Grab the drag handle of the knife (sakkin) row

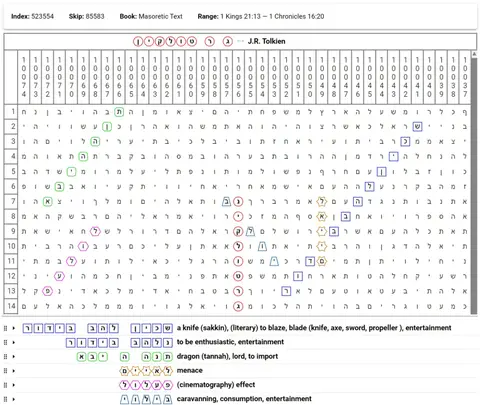coord(5,328)
